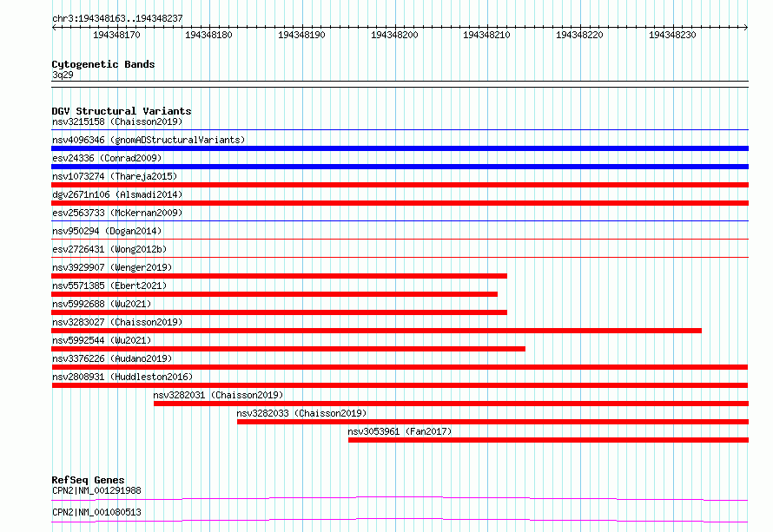Open nsv3282031 (Chaisson2019) variant label
The image size is (773, 532).
[x=218, y=395]
